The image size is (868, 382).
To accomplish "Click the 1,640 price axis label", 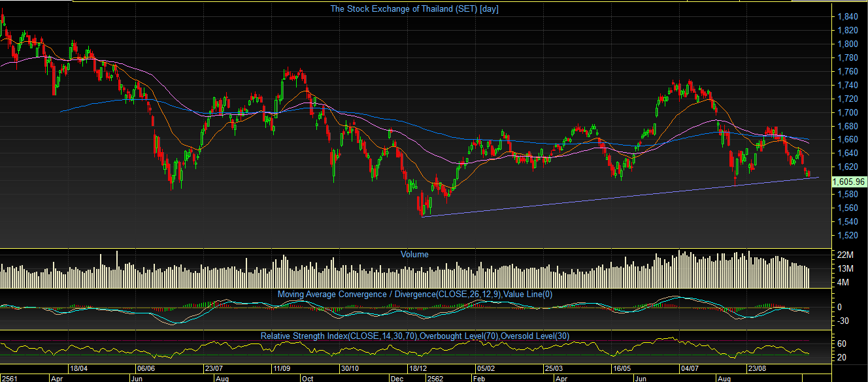I will coord(847,153).
